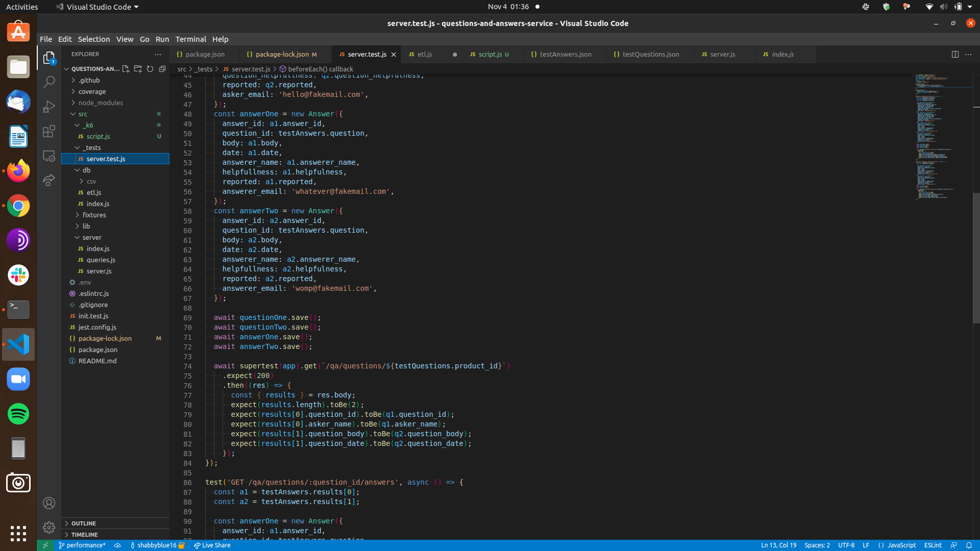Open the Terminal menu
Screen dimensions: 980x551
click(x=190, y=39)
